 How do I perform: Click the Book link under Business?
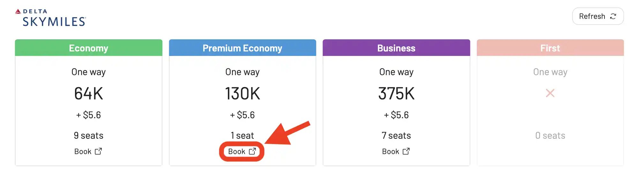[x=396, y=152]
